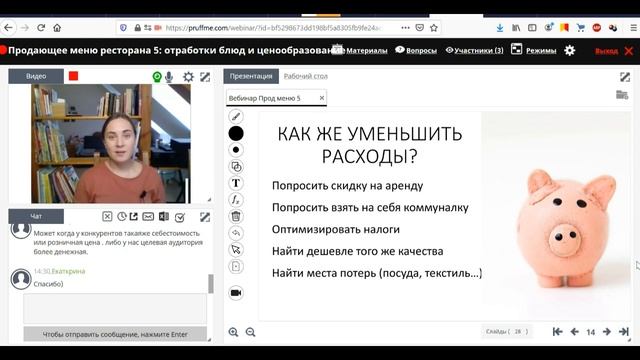Click Выход to leave webinar
This screenshot has height=360, width=640.
click(607, 51)
